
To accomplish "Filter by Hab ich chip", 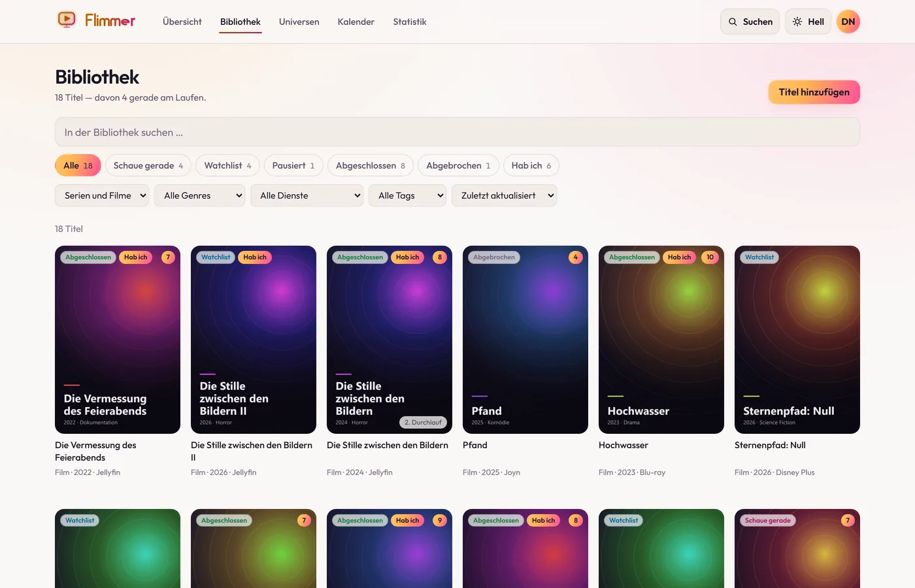I will click(531, 165).
